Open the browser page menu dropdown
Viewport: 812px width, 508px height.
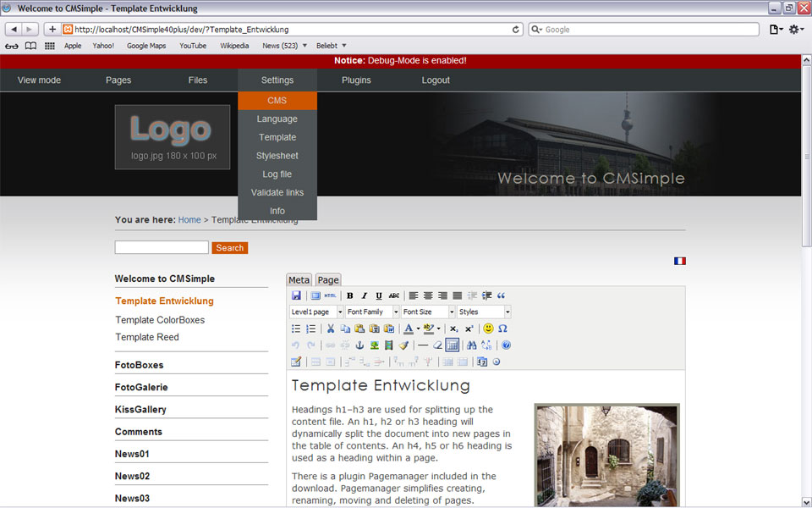pyautogui.click(x=776, y=30)
